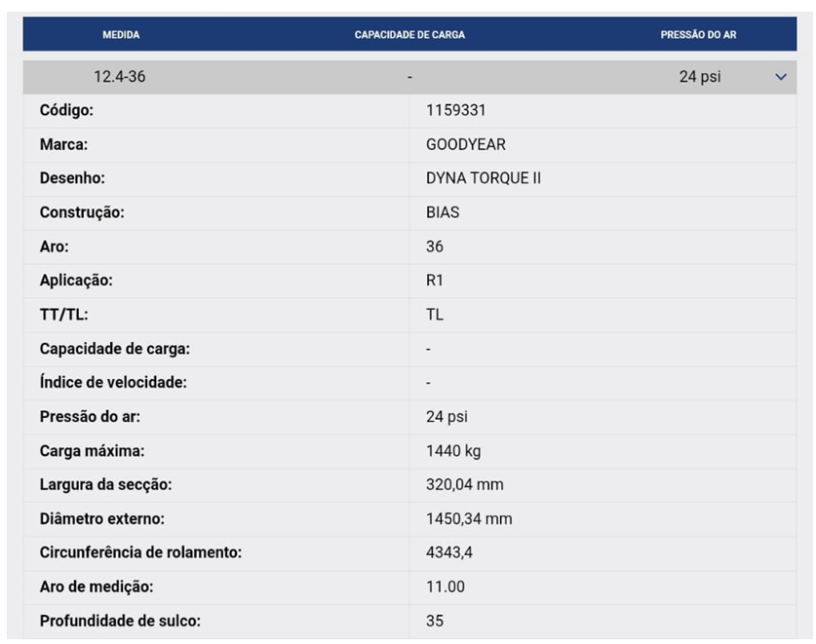Click the PRESSÃO DO AR column header

698,35
